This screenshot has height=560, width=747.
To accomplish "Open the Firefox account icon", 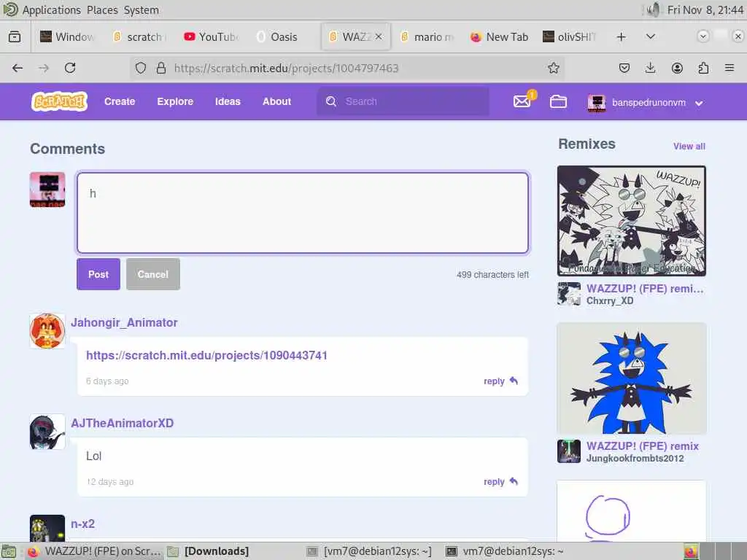I will coord(677,68).
